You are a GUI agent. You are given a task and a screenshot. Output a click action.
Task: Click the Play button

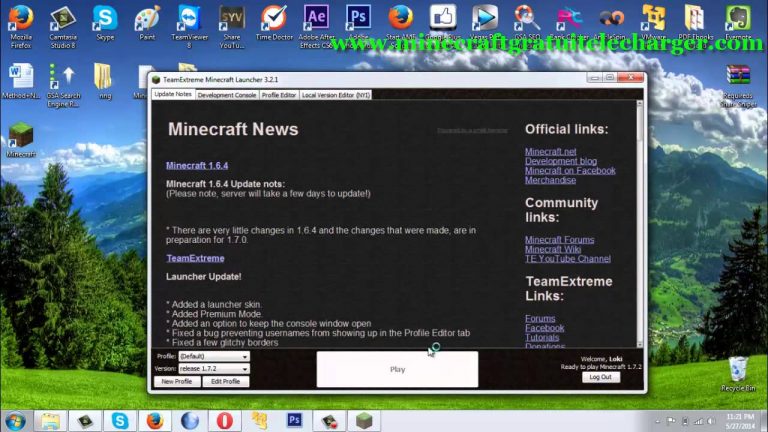click(x=397, y=369)
